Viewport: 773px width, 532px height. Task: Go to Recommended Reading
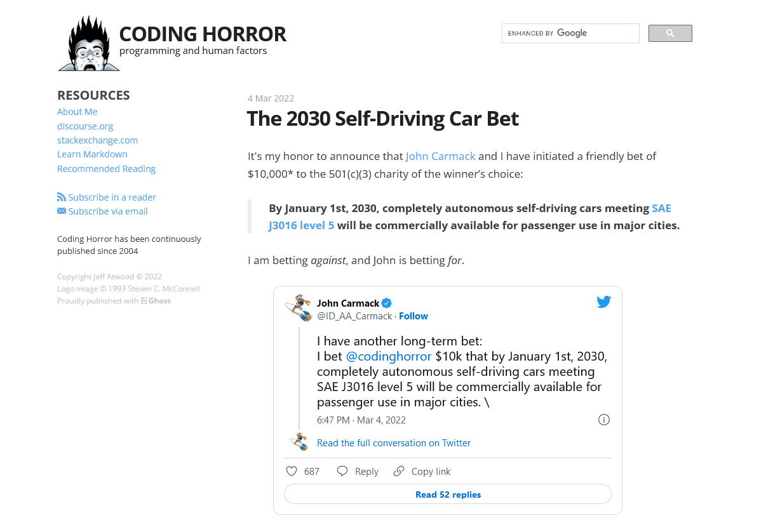tap(106, 169)
